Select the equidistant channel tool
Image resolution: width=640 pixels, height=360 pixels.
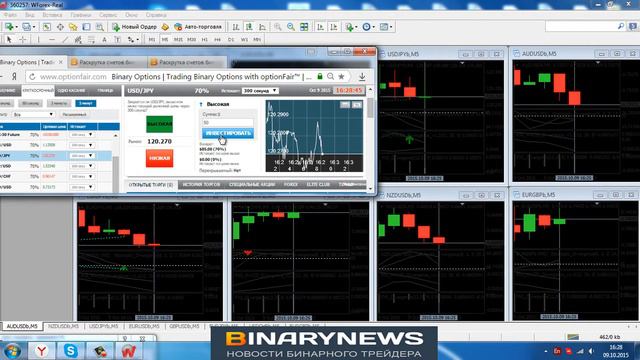point(78,40)
